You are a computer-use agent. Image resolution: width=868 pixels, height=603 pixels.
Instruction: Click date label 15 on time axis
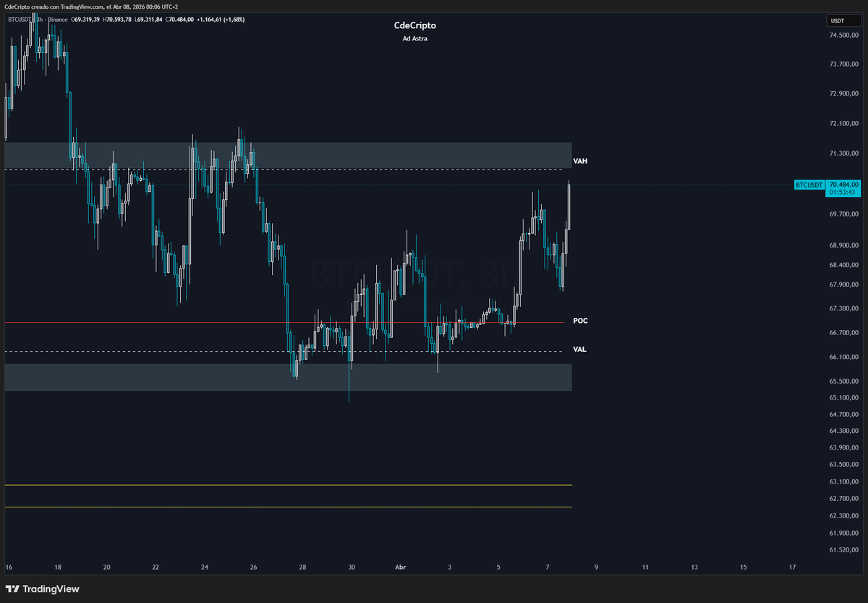coord(744,568)
